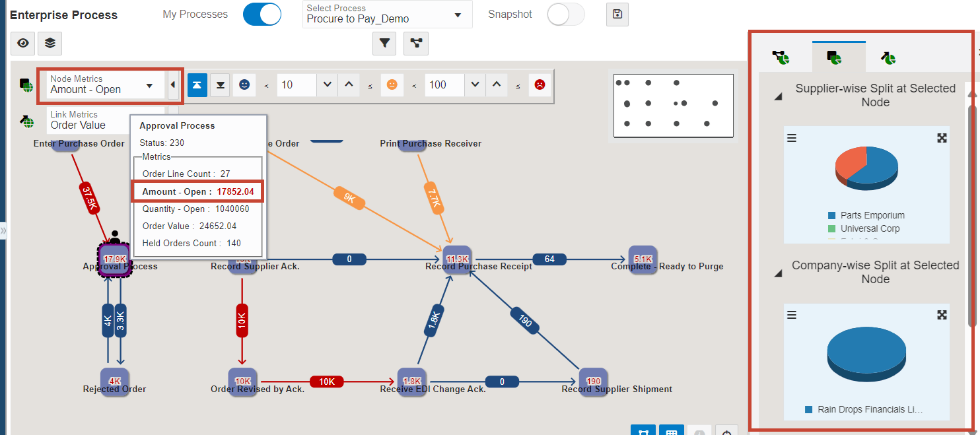The width and height of the screenshot is (980, 435).
Task: Maximize the Company-wise split chart
Action: 942,315
